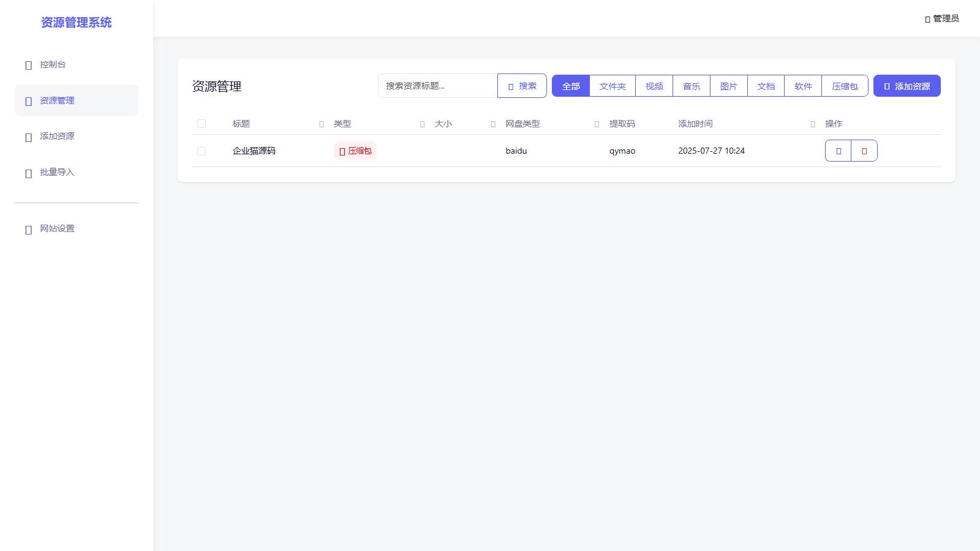980x551 pixels.
Task: Click the purple 添加资源 button
Action: pos(907,86)
